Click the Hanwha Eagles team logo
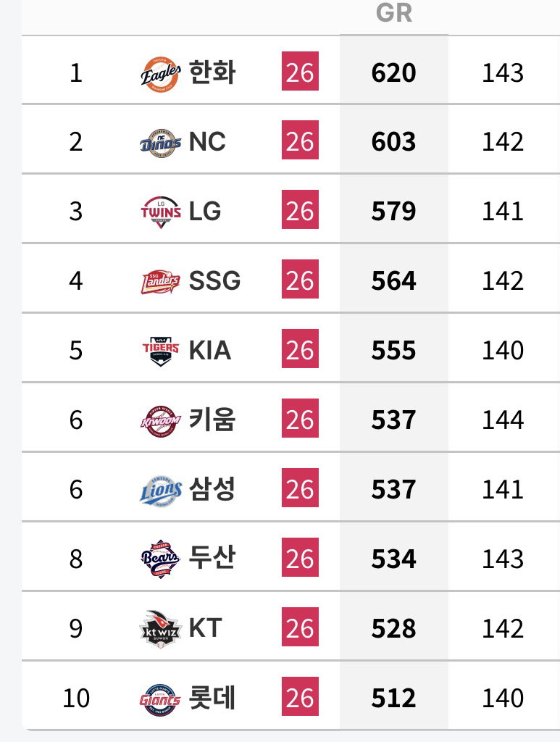 point(160,74)
